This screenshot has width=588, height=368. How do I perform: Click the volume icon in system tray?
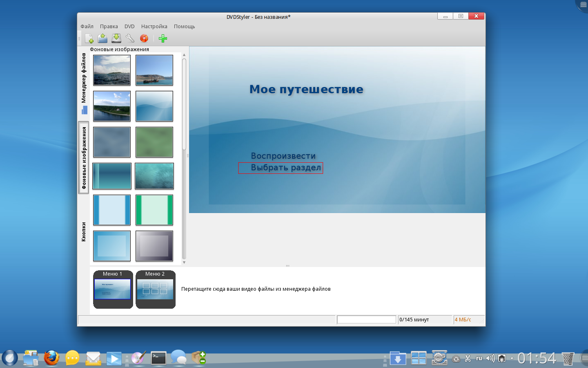[490, 359]
